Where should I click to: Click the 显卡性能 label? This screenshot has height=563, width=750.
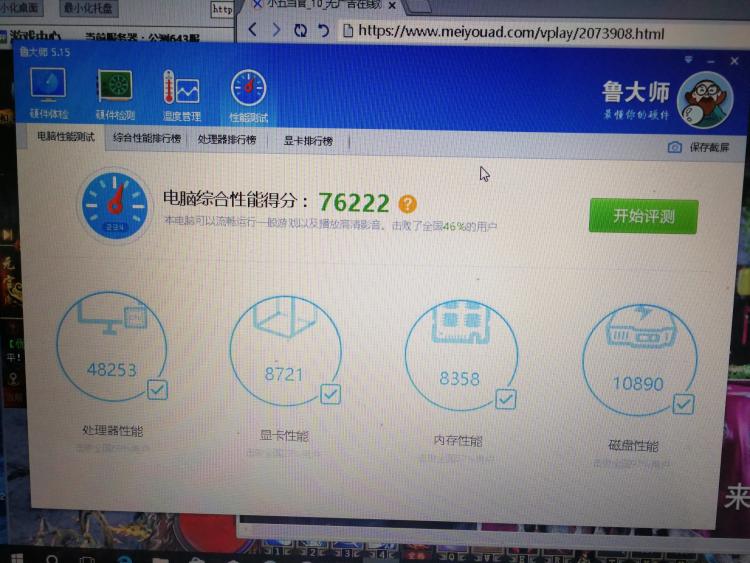(284, 435)
